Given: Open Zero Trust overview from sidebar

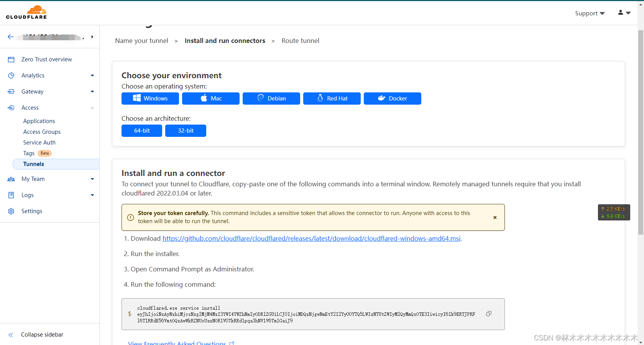Looking at the screenshot, I should [46, 59].
